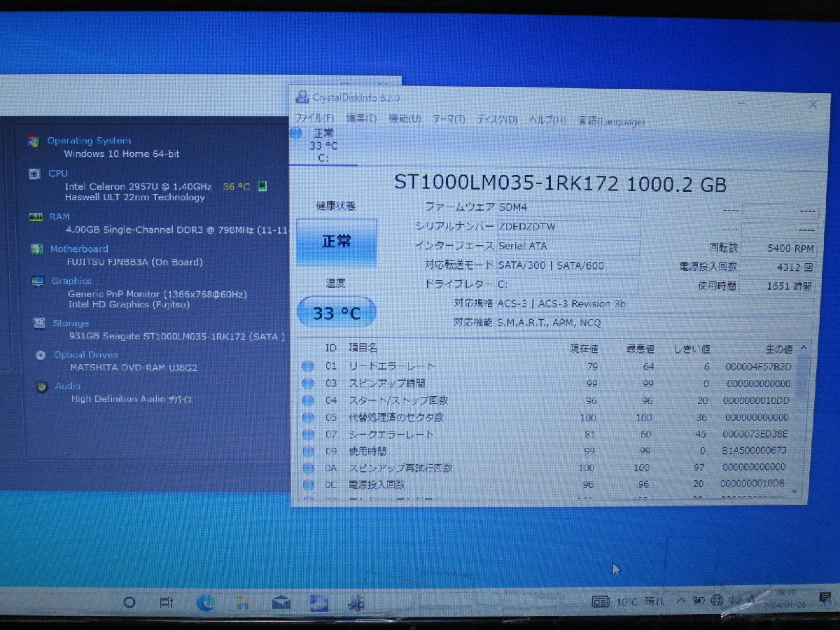840x630 pixels.
Task: Click the CrystalDiskInfo title bar icon
Action: click(302, 97)
